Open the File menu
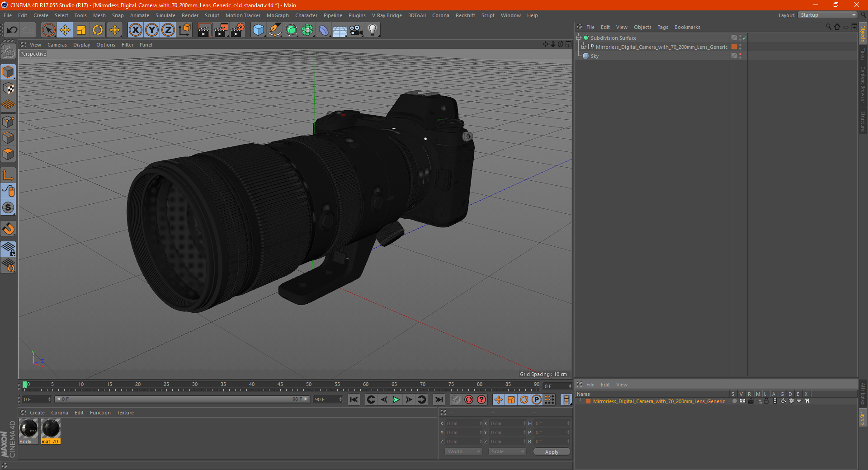This screenshot has width=868, height=470. coord(8,15)
